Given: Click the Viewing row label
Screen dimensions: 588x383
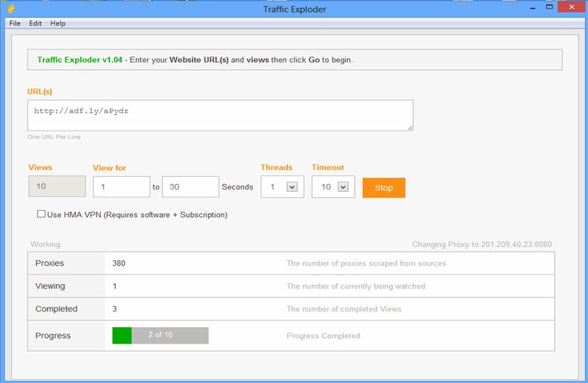Looking at the screenshot, I should (50, 286).
